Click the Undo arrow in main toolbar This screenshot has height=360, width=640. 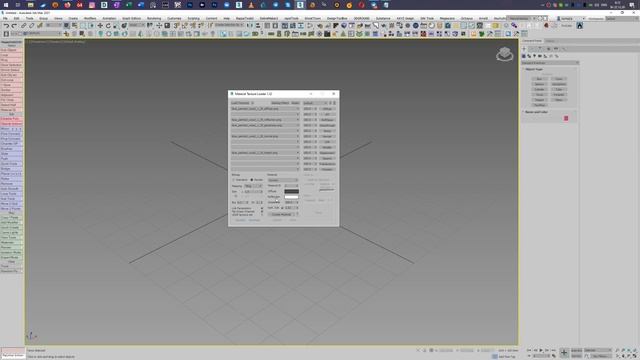pos(6,25)
